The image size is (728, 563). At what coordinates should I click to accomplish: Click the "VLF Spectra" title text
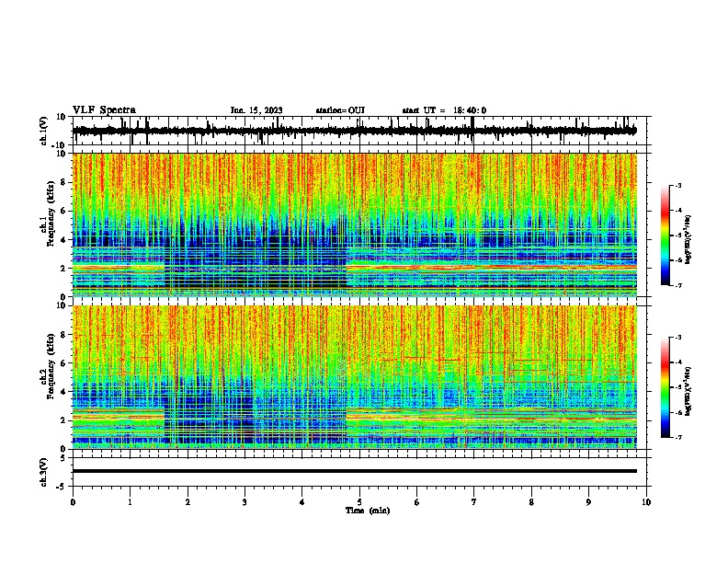pyautogui.click(x=104, y=110)
